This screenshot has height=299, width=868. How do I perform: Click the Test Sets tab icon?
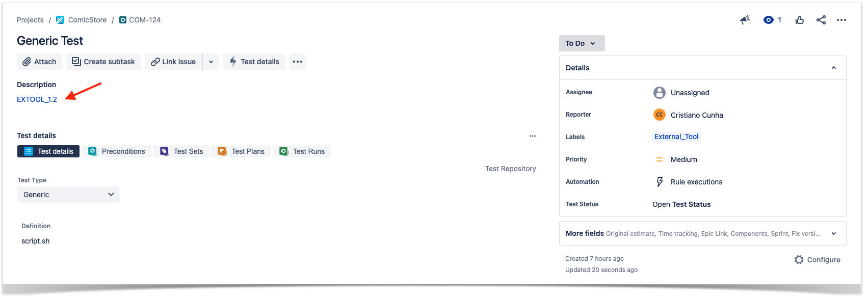164,151
